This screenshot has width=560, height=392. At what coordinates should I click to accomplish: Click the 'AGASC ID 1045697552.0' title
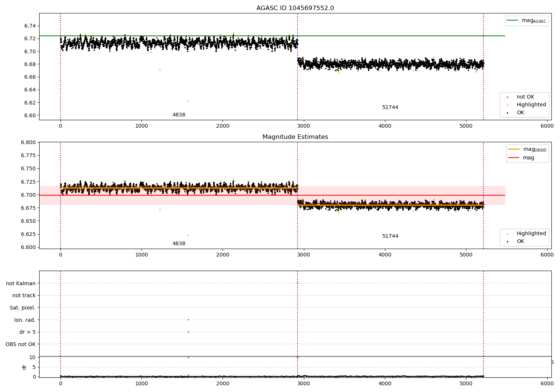click(x=295, y=8)
